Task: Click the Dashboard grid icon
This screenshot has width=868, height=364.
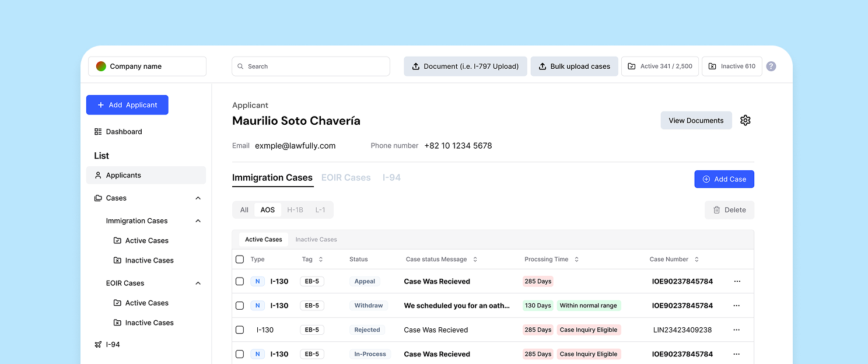Action: [x=98, y=132]
